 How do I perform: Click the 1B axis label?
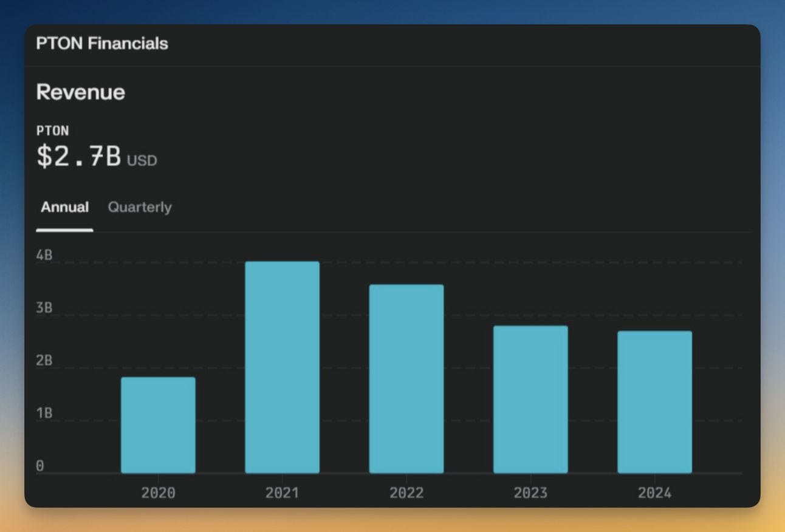click(44, 414)
